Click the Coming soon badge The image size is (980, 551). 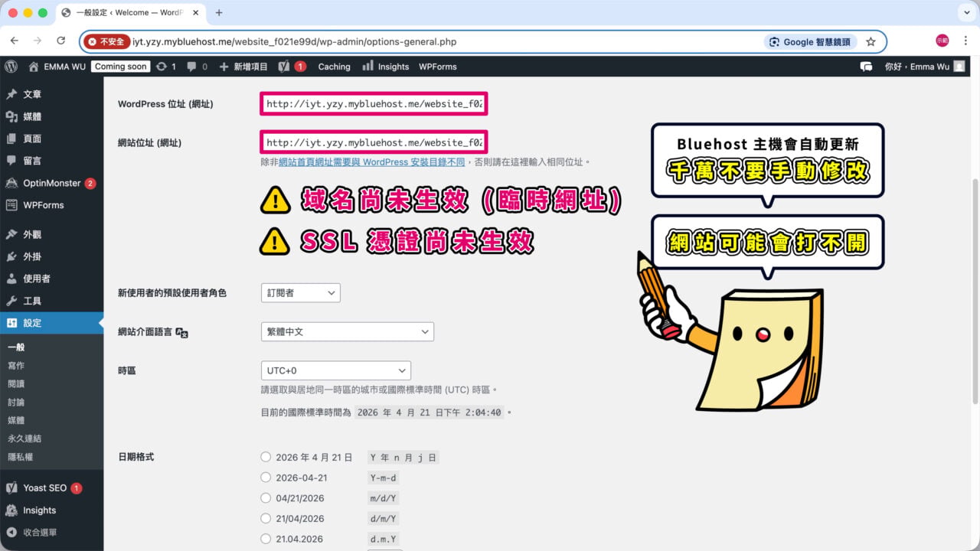[x=120, y=67]
